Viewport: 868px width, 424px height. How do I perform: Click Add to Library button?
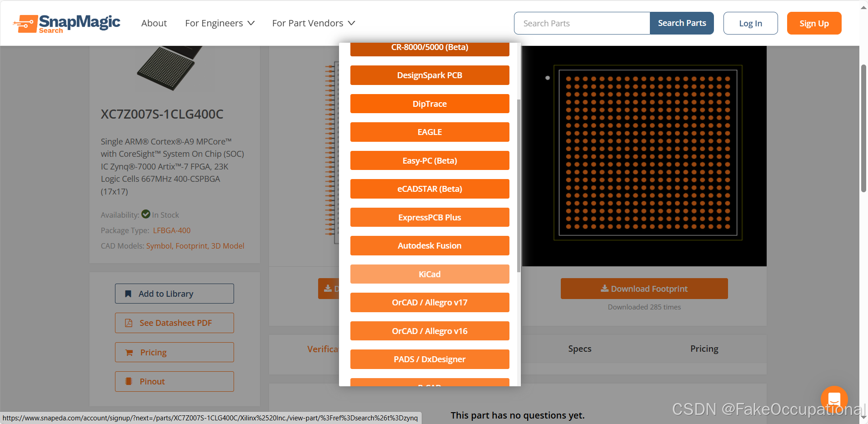coord(175,294)
